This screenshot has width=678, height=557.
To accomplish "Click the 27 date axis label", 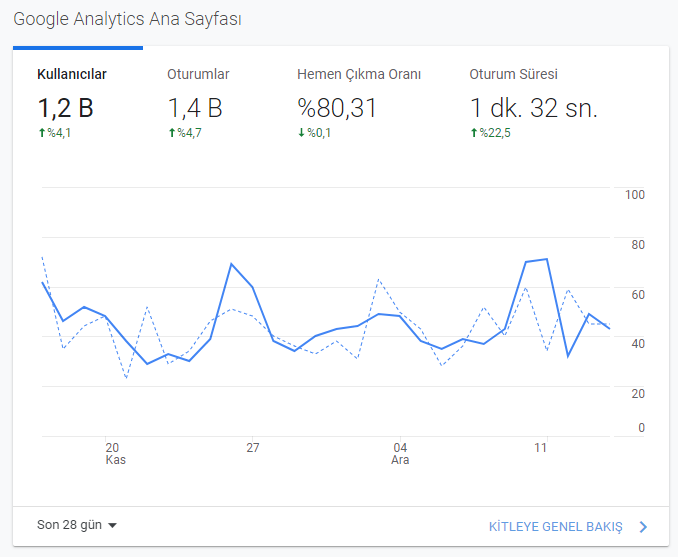I will pyautogui.click(x=253, y=448).
